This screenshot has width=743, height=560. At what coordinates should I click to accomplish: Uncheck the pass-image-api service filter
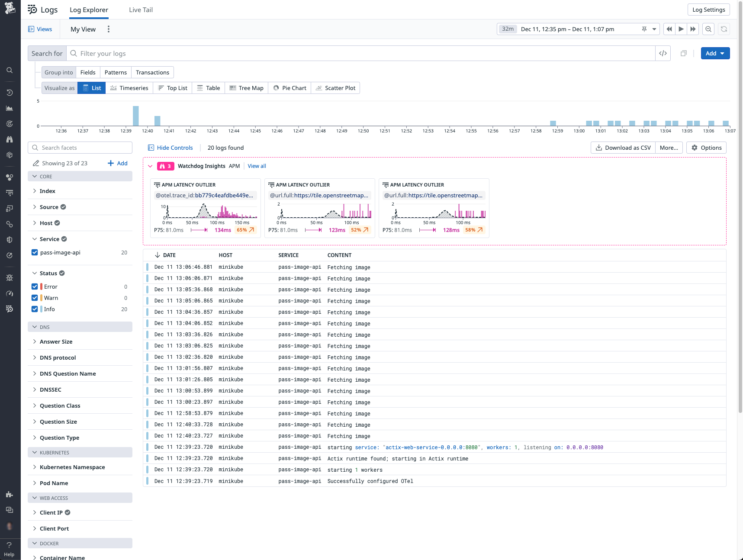pyautogui.click(x=34, y=252)
